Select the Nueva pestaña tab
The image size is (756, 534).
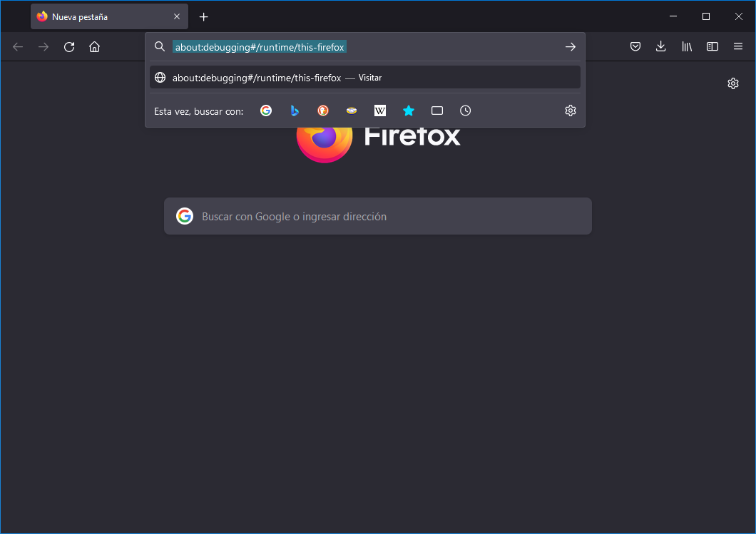[x=109, y=17]
